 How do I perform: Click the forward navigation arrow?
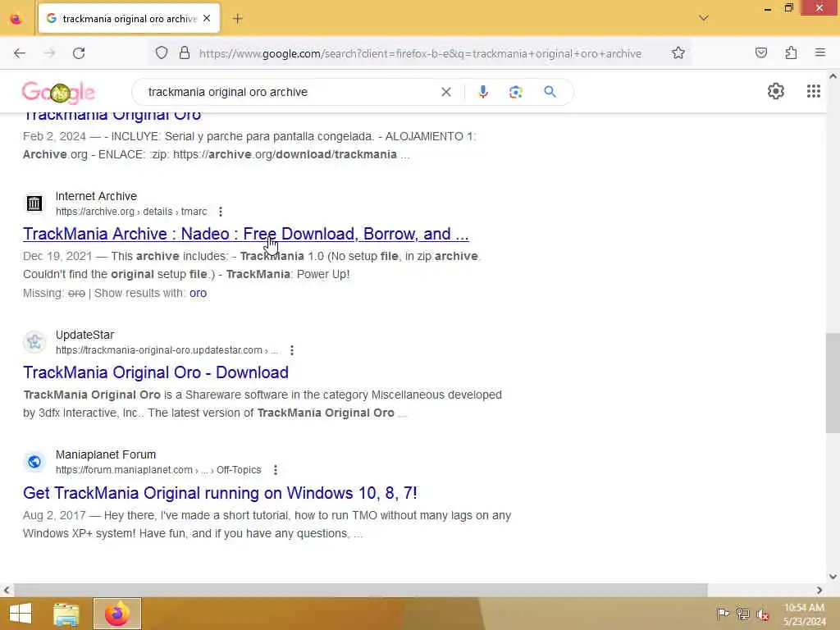coord(49,53)
